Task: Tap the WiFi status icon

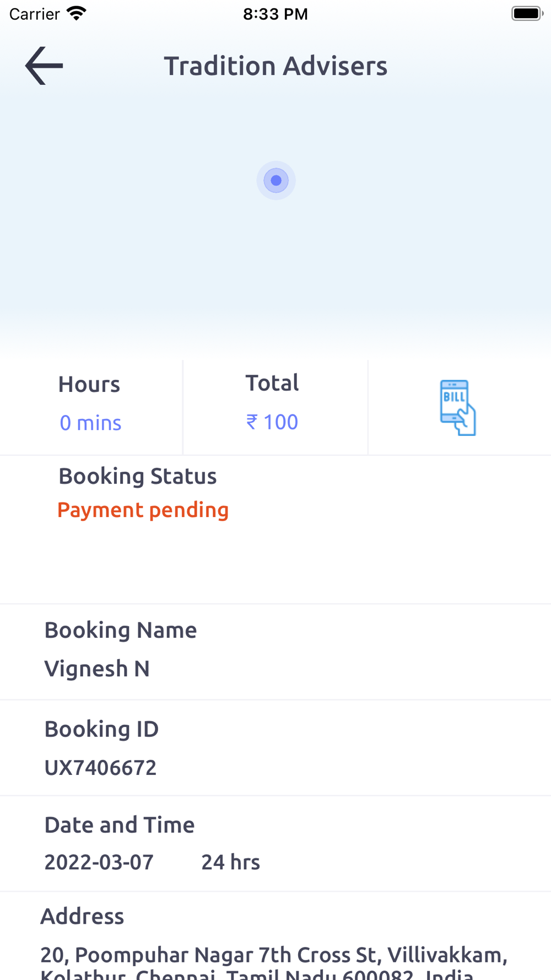Action: coord(77,13)
